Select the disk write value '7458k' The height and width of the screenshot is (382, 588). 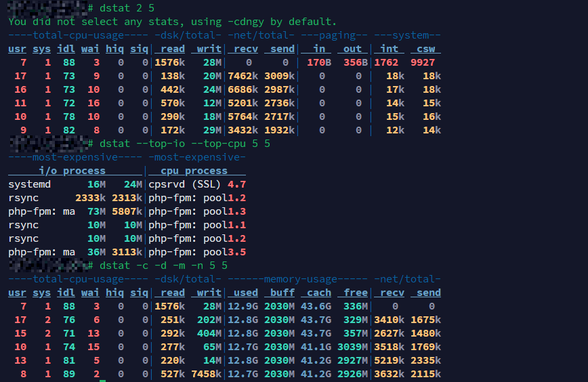point(206,374)
